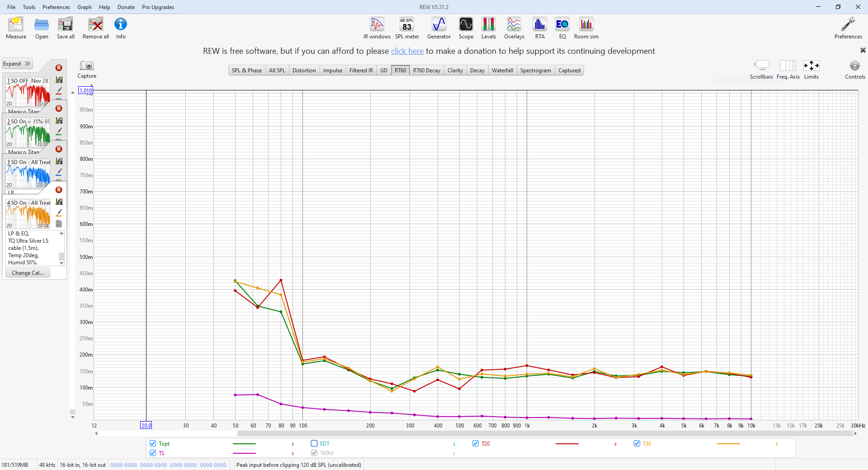868x470 pixels.
Task: Uncheck the Topt trace checkbox
Action: (153, 443)
